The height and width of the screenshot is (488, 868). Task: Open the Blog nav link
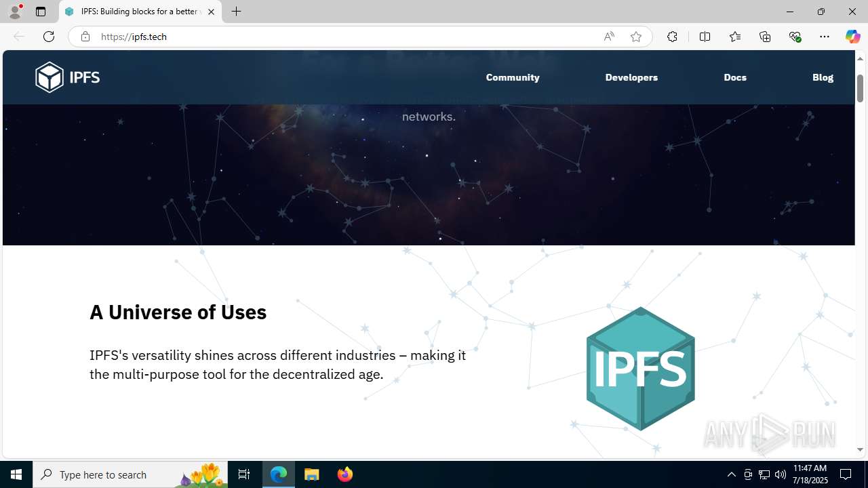823,77
